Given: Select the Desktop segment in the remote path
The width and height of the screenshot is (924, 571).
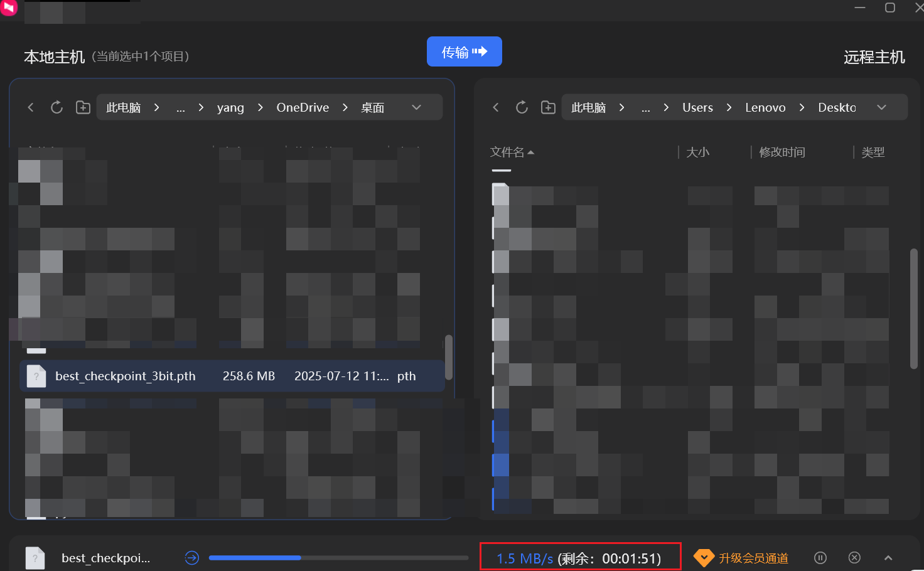Looking at the screenshot, I should point(837,107).
